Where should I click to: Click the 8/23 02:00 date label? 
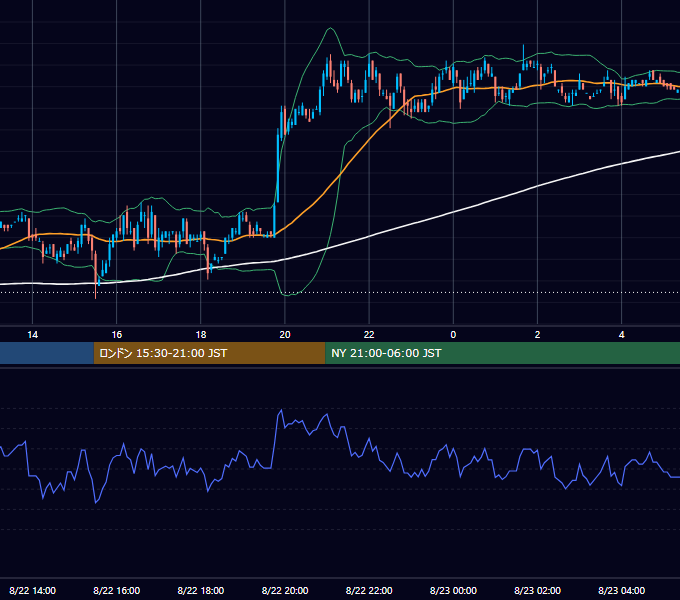pyautogui.click(x=537, y=590)
